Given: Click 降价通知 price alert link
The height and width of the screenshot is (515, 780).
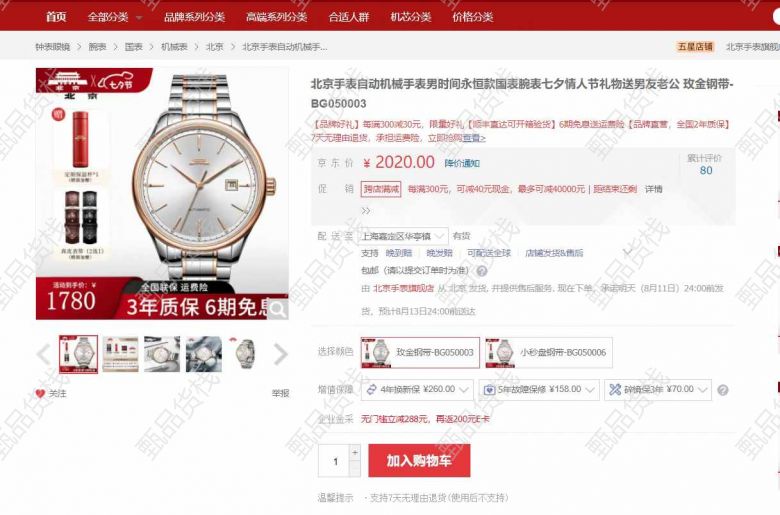Looking at the screenshot, I should click(x=462, y=163).
